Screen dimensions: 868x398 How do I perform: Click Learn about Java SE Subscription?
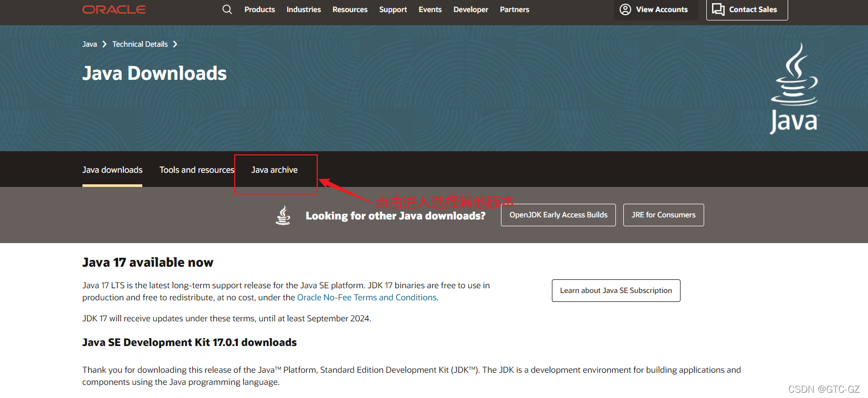tap(616, 290)
